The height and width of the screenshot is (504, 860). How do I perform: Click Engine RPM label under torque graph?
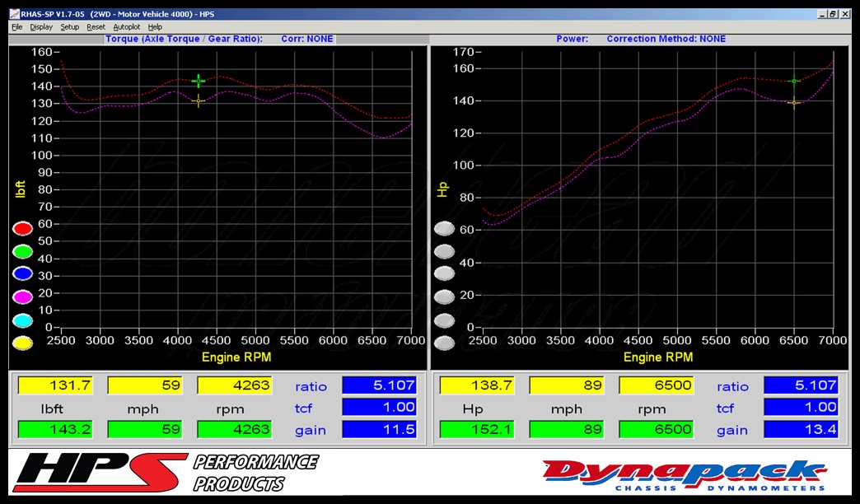tap(236, 357)
